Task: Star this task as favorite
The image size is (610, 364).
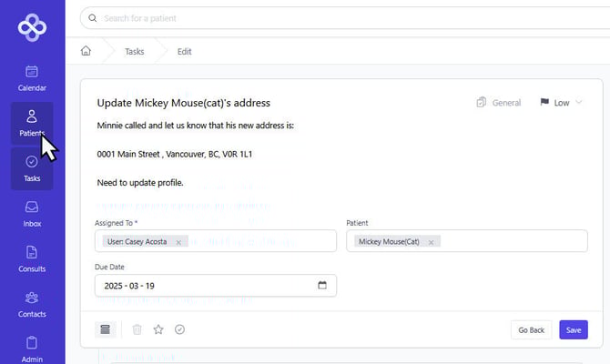Action: tap(158, 329)
